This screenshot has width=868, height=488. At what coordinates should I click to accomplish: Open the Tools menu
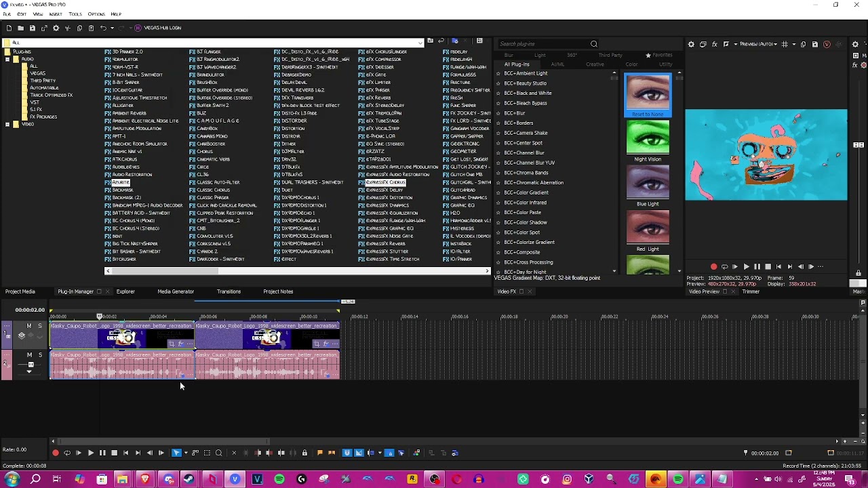point(75,14)
